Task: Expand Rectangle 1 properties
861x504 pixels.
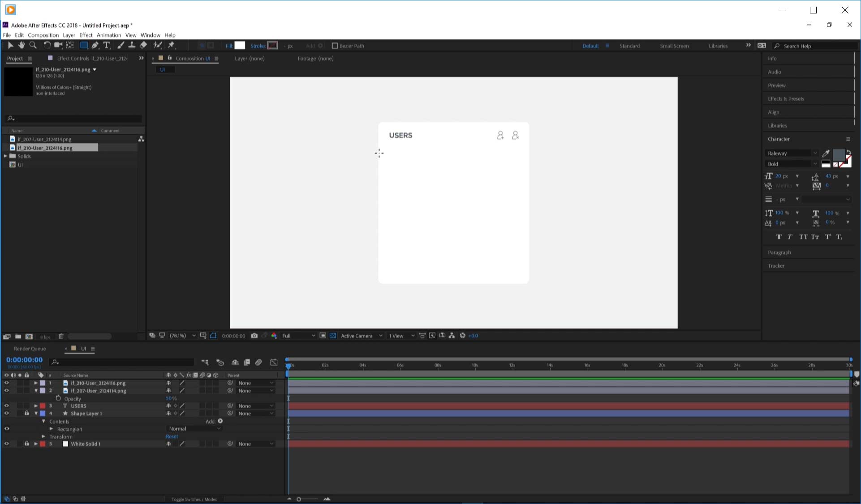Action: (52, 429)
